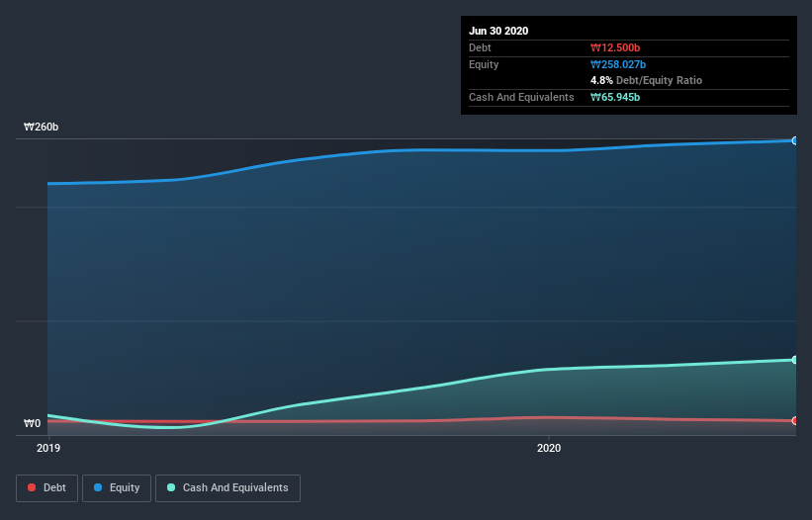Click the Equity label in the tooltip
The height and width of the screenshot is (520, 812).
coord(484,64)
